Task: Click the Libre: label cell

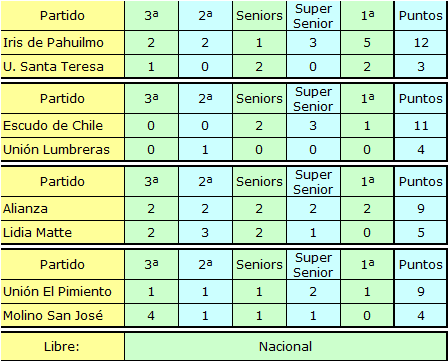Action: [62, 346]
